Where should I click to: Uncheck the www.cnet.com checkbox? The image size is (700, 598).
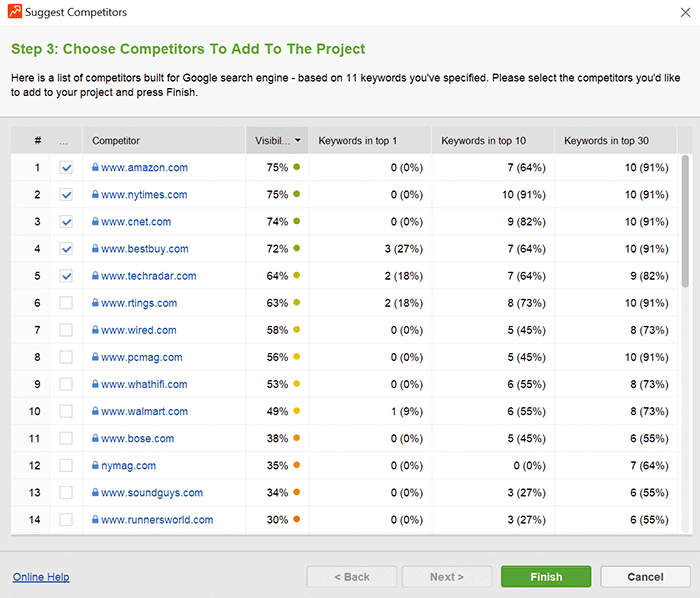66,222
